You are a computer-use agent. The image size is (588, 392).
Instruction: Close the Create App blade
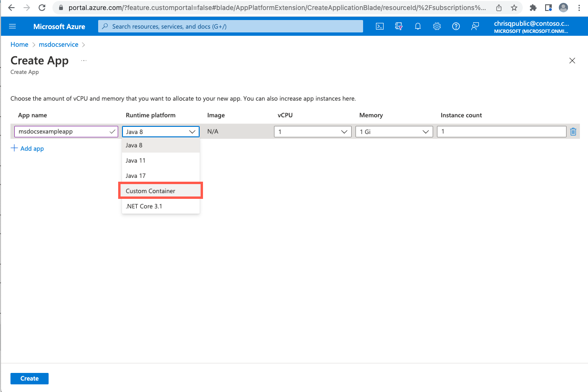click(572, 61)
